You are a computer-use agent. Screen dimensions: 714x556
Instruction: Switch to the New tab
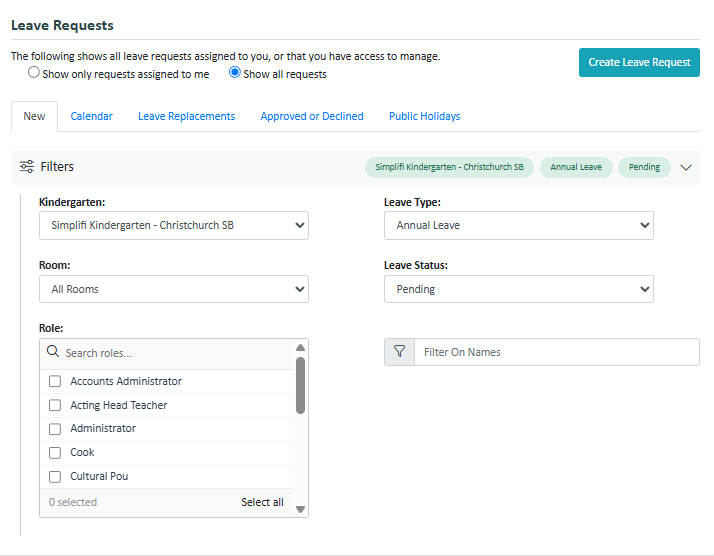34,116
